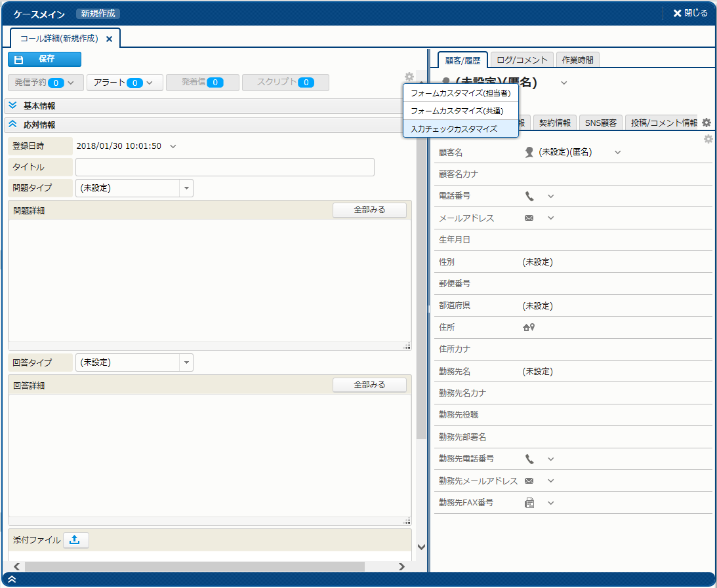Click the phone icon beside 電話番号
The image size is (717, 588).
click(529, 196)
